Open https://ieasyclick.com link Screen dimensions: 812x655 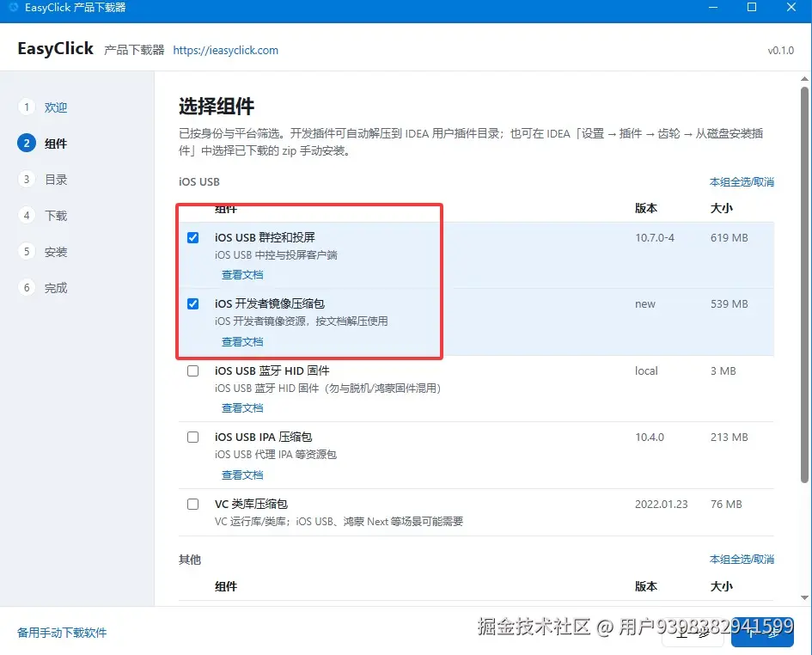pyautogui.click(x=225, y=50)
